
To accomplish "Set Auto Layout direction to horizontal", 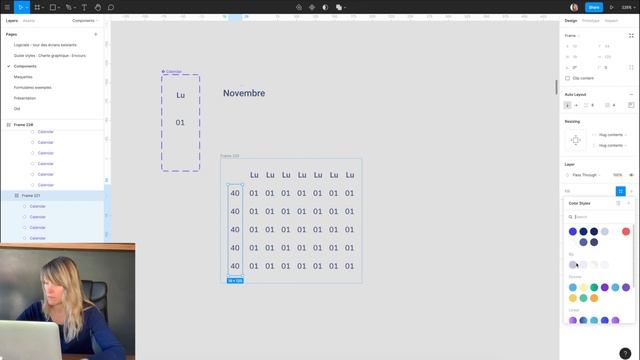I will (576, 105).
